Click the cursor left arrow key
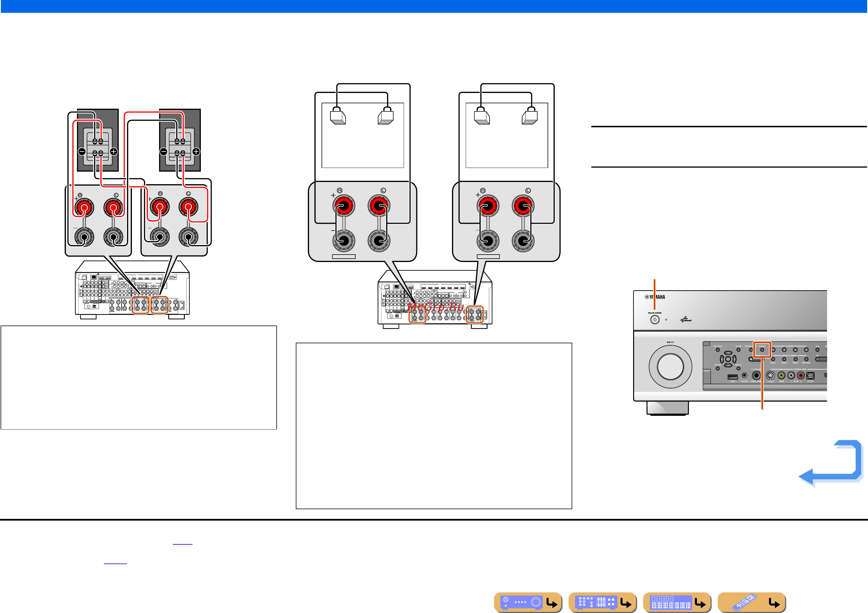 [722, 359]
